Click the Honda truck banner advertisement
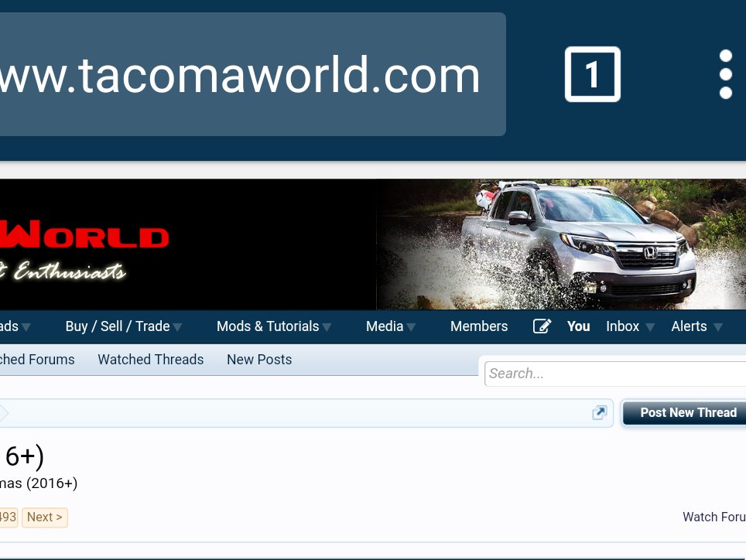The image size is (746, 560). (561, 244)
